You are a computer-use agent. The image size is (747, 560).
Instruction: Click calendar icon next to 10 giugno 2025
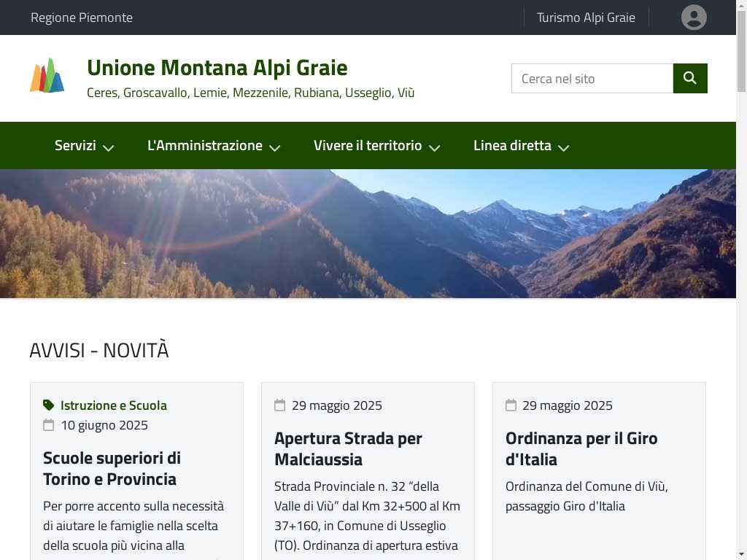click(49, 425)
